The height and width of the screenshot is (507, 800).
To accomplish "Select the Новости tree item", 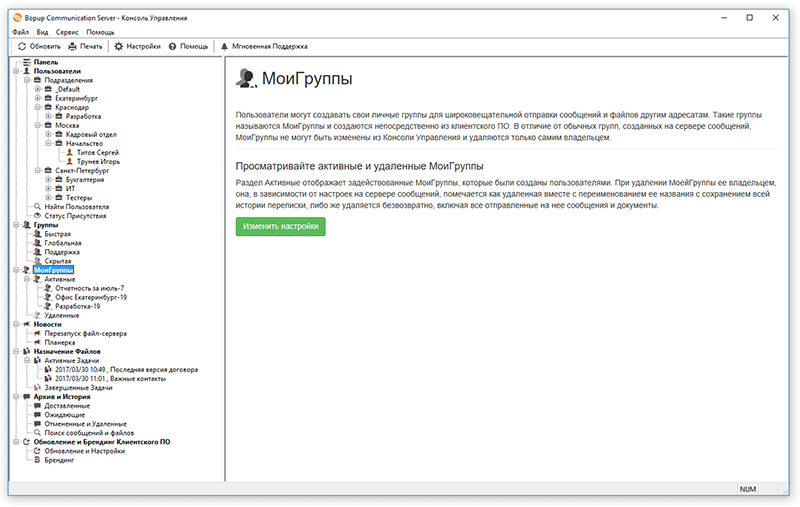I will (47, 324).
